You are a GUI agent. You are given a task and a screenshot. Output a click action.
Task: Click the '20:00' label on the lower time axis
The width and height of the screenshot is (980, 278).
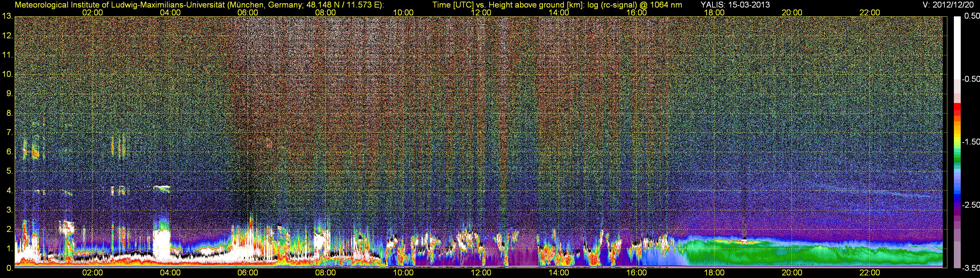pyautogui.click(x=792, y=273)
